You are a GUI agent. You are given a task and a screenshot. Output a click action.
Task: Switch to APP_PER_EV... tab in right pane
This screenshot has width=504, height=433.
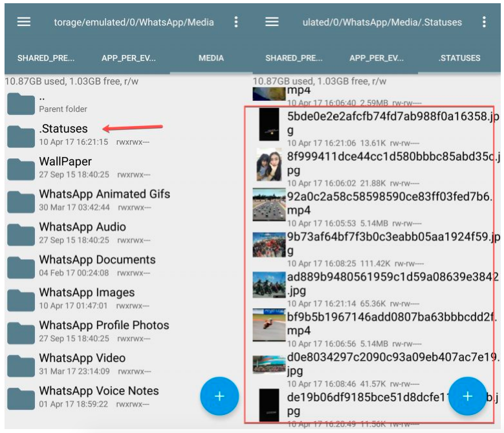(377, 58)
